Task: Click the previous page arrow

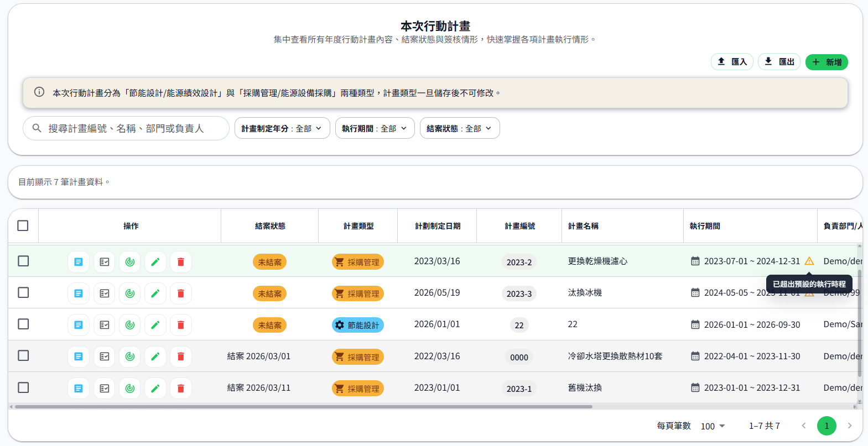Action: pyautogui.click(x=804, y=426)
